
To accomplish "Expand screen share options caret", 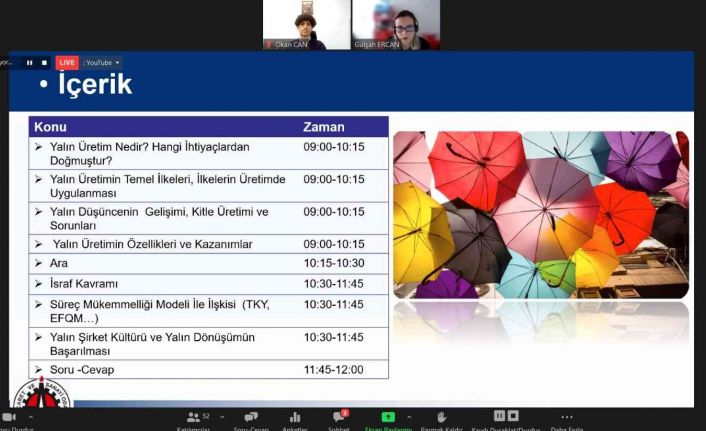I will pos(408,417).
